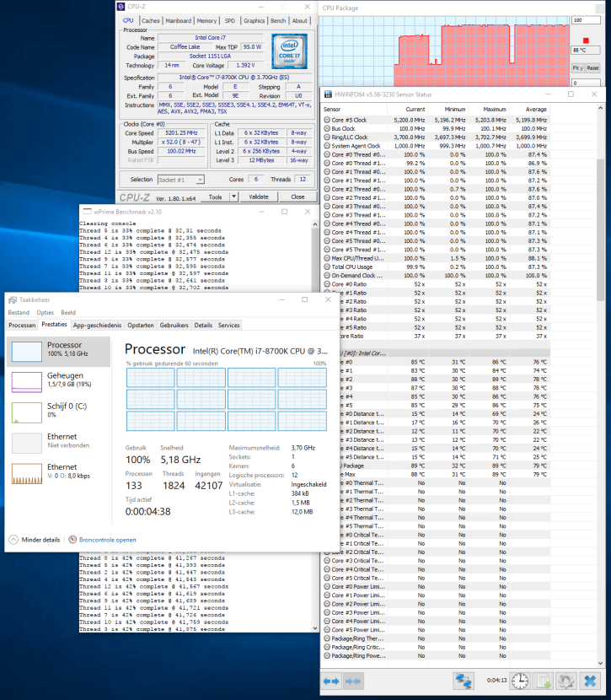Click the Max CPU/Thread Usage sensor icon
This screenshot has height=700, width=611.
point(327,258)
